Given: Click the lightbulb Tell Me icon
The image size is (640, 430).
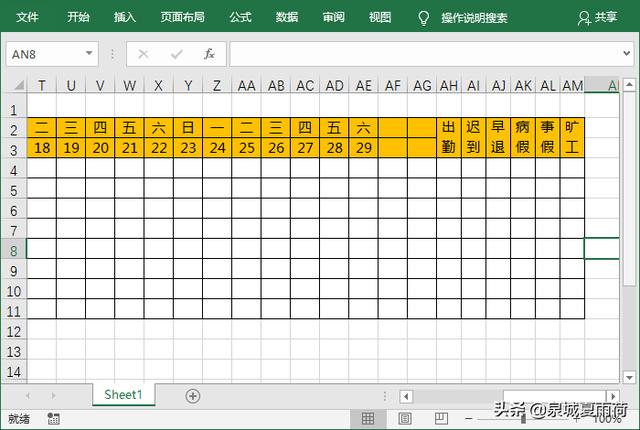Looking at the screenshot, I should point(424,18).
